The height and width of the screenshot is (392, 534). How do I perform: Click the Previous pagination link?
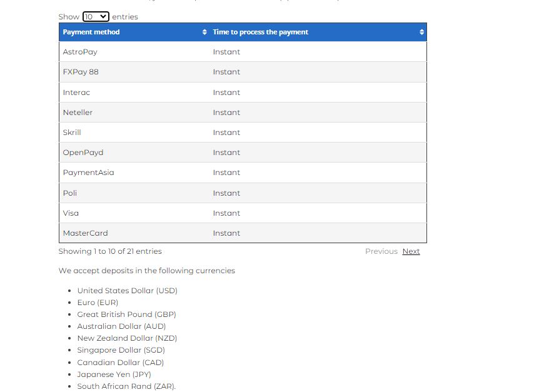click(x=381, y=251)
